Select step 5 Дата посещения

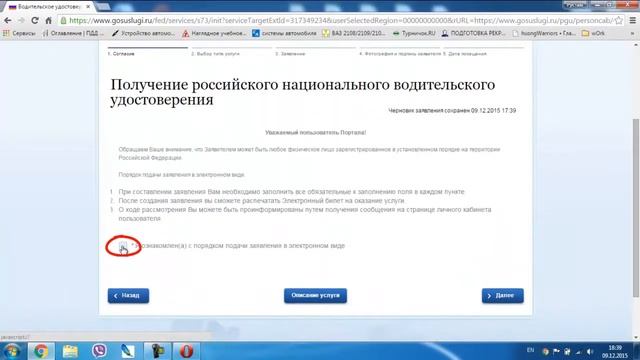click(483, 52)
